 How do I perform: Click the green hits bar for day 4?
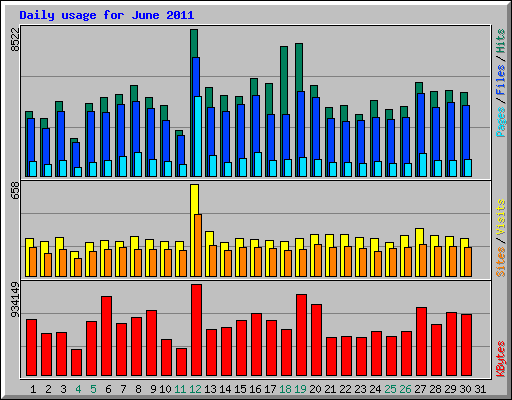(x=74, y=140)
